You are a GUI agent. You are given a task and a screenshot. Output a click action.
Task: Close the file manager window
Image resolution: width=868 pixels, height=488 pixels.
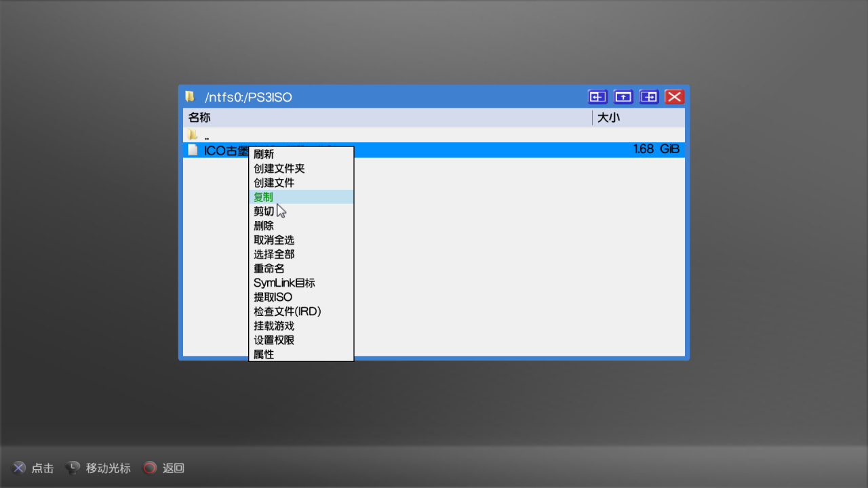(x=674, y=97)
